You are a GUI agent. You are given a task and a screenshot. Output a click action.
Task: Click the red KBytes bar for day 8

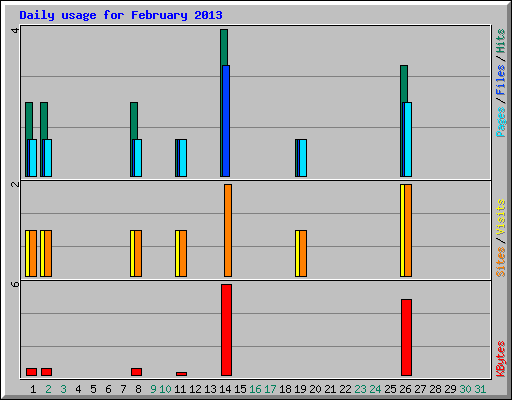click(136, 372)
